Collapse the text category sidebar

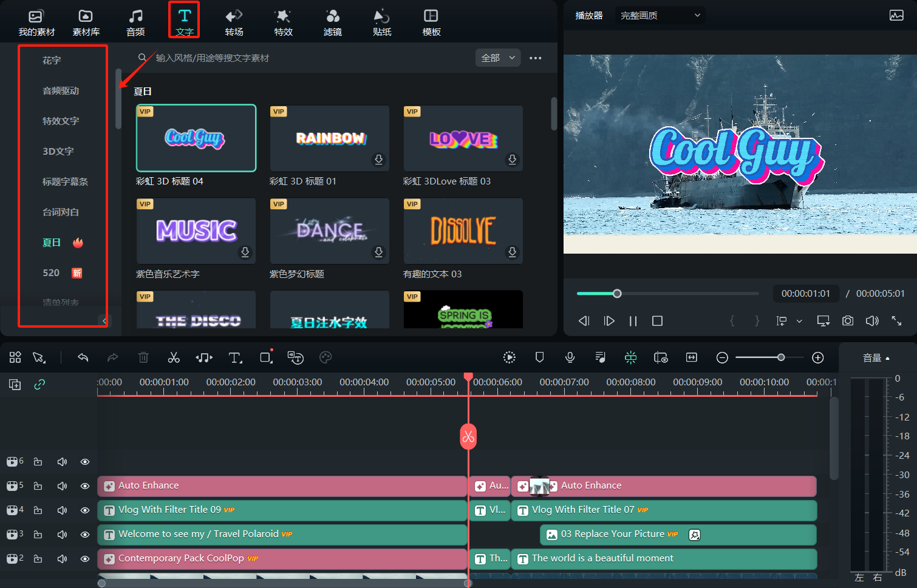pyautogui.click(x=104, y=321)
